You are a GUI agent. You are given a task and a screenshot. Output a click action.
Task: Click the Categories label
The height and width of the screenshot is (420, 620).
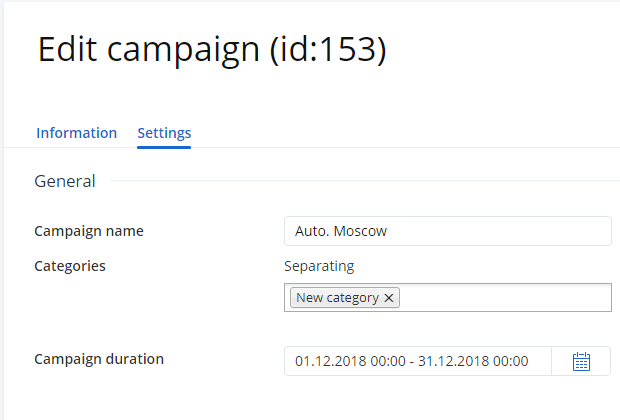[70, 266]
